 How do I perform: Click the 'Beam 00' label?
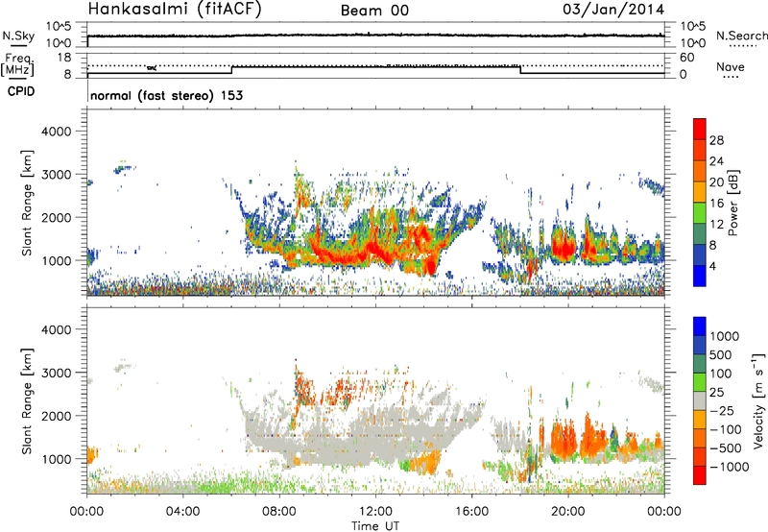(x=374, y=11)
